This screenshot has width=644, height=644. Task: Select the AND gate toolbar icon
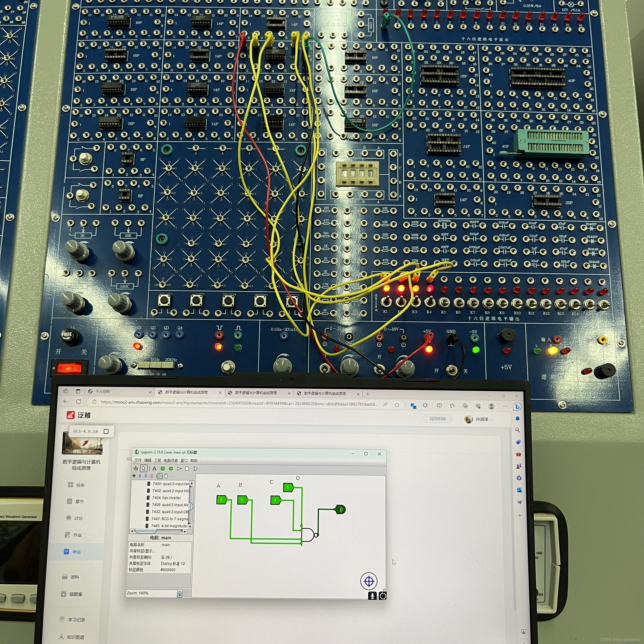click(187, 469)
